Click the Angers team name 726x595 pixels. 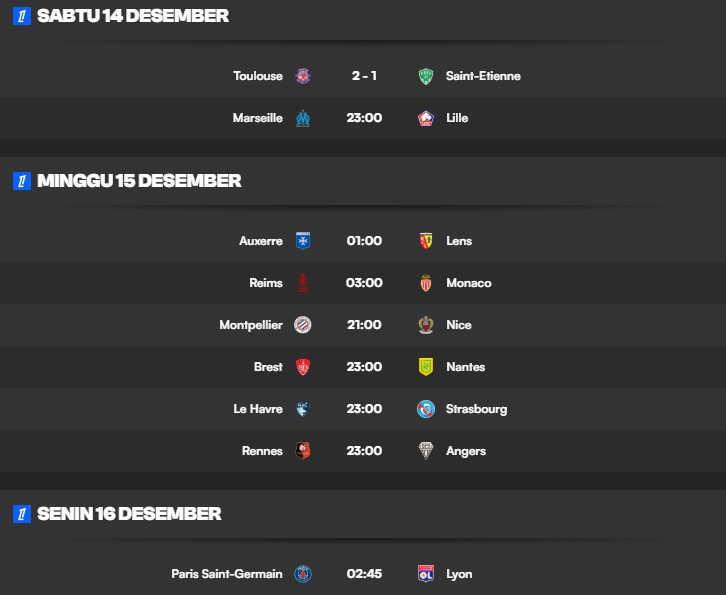coord(466,451)
